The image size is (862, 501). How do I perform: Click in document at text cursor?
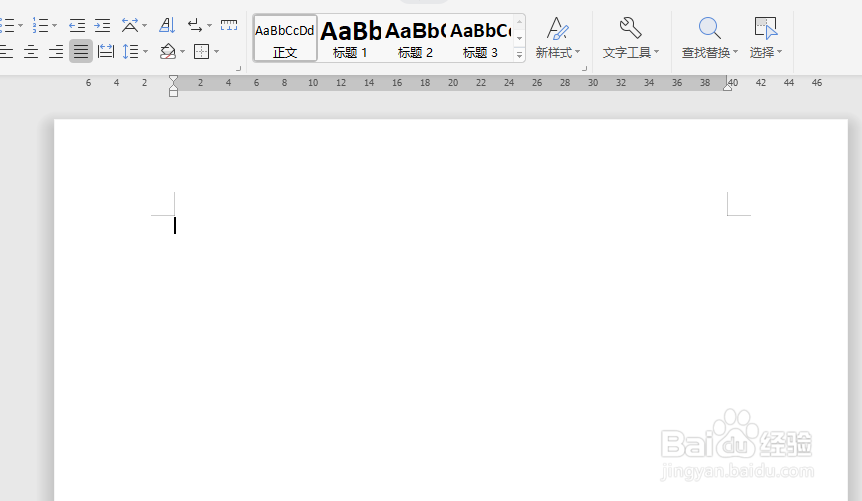click(x=175, y=225)
